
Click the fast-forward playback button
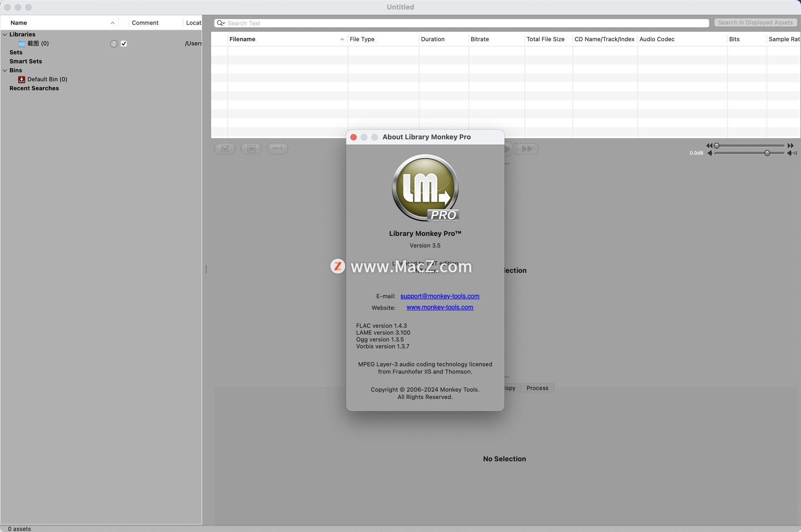[527, 149]
